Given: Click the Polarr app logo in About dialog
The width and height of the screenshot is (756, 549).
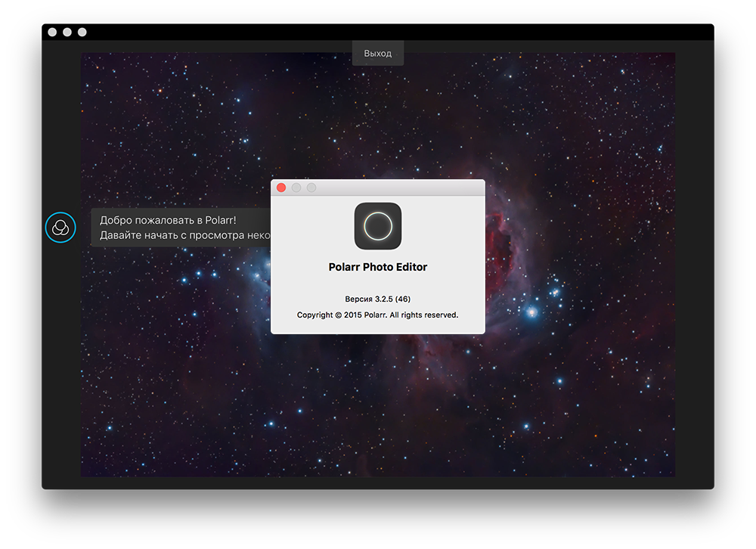Looking at the screenshot, I should (378, 226).
